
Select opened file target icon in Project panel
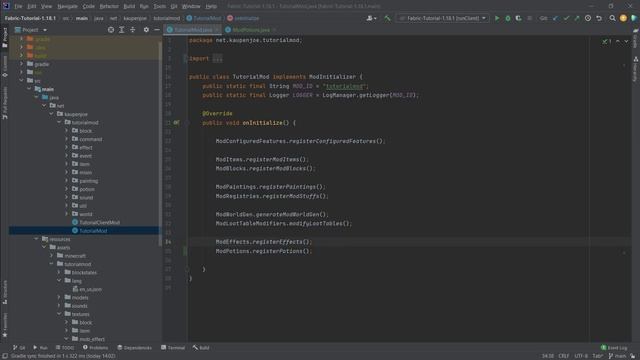tap(111, 30)
